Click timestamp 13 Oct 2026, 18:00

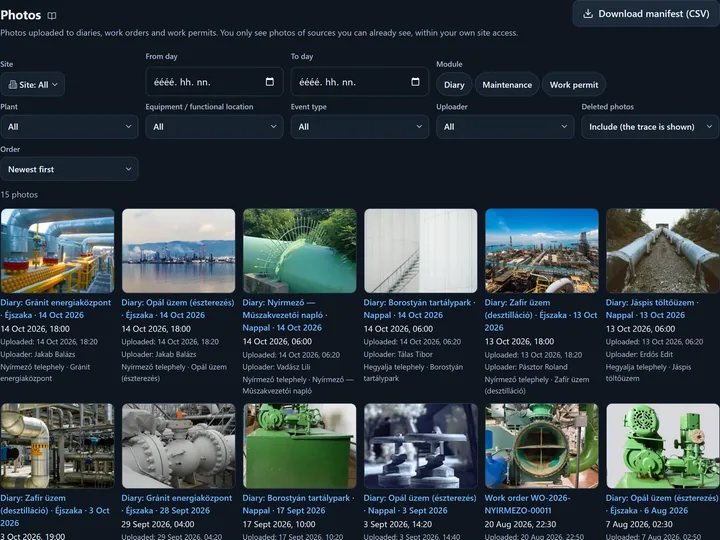tap(519, 341)
